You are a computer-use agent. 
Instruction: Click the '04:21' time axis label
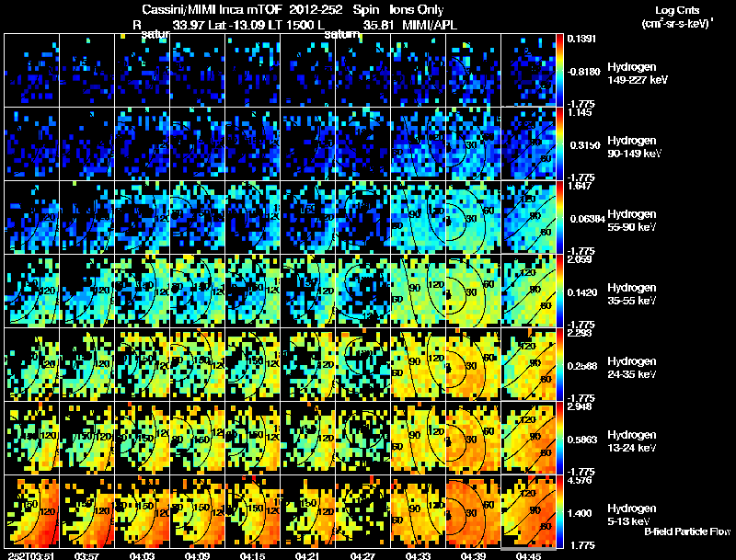pos(307,555)
